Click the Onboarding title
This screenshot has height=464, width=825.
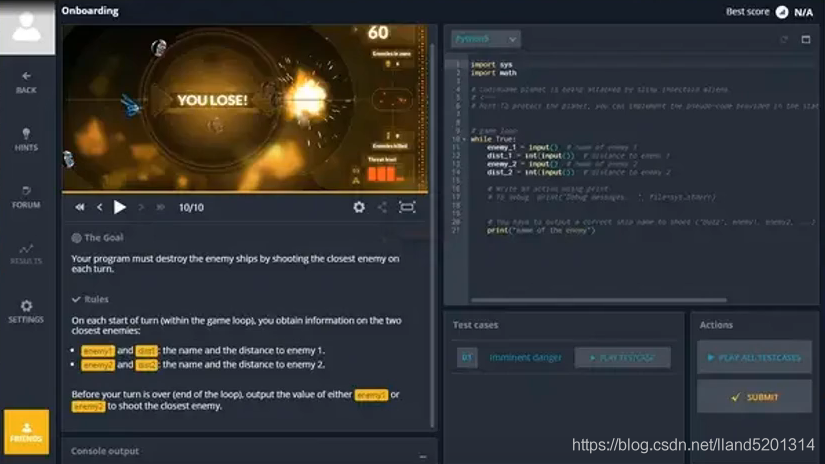(90, 11)
